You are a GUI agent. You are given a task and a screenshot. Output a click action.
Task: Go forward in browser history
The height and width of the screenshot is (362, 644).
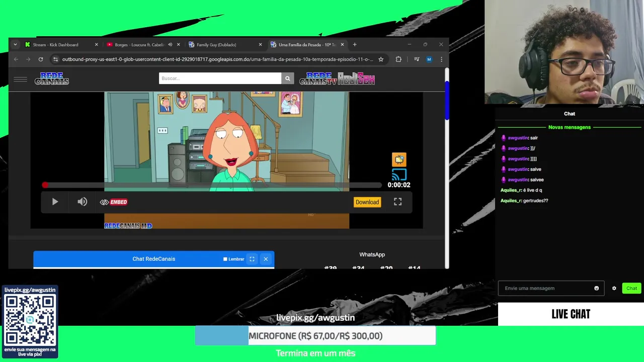[28, 59]
